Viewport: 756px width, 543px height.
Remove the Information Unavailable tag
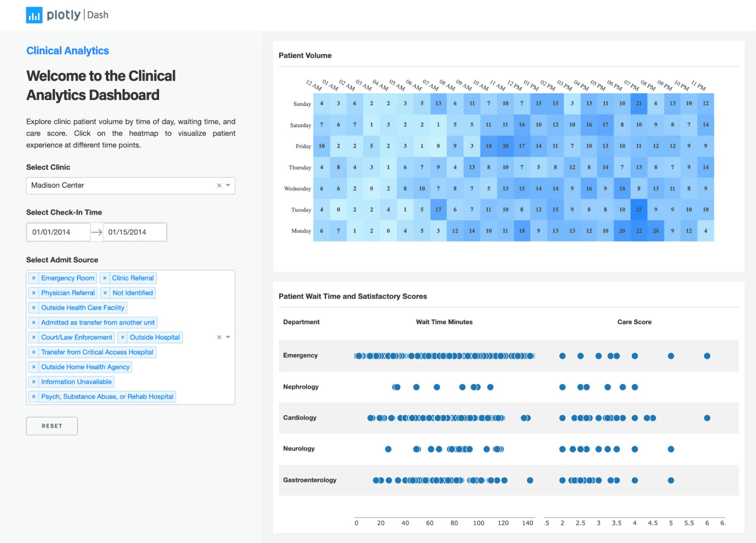tap(34, 382)
